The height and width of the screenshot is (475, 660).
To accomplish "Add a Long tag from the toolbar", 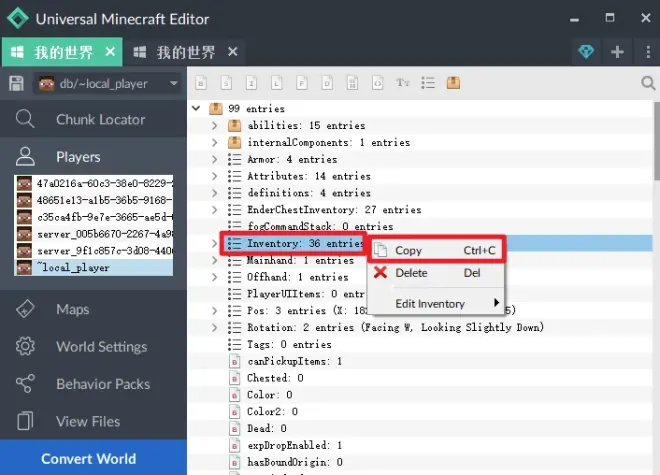I will tap(277, 83).
